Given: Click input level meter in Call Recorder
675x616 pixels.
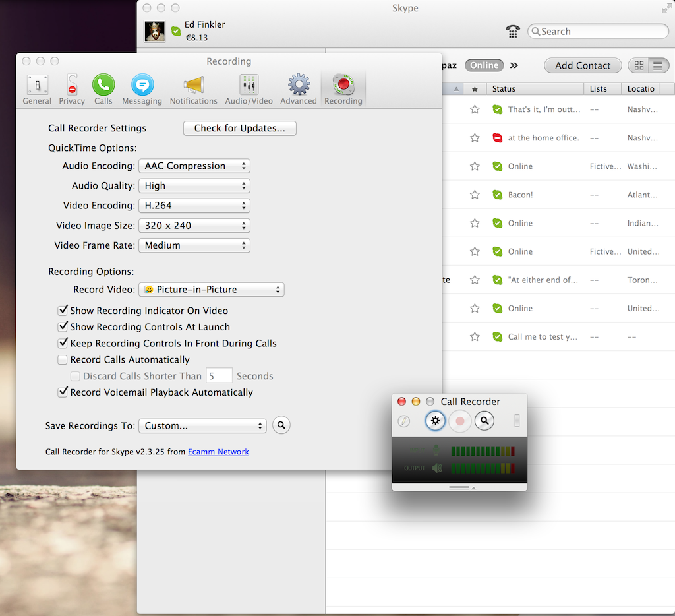Looking at the screenshot, I should click(483, 451).
